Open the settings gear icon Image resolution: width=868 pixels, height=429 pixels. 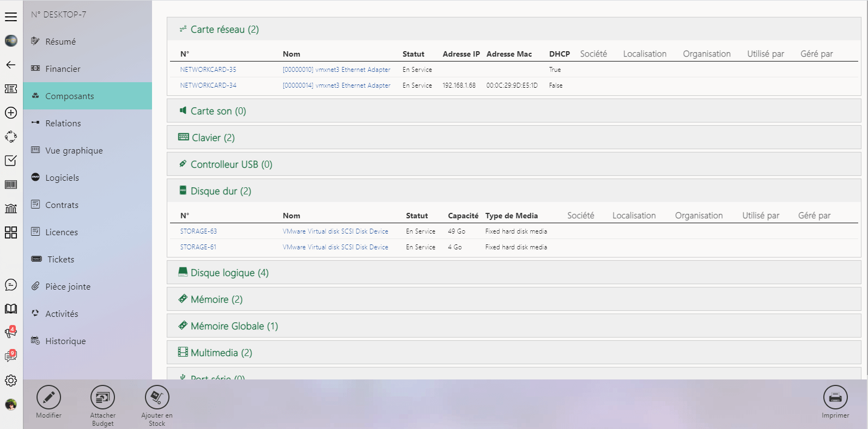tap(11, 381)
